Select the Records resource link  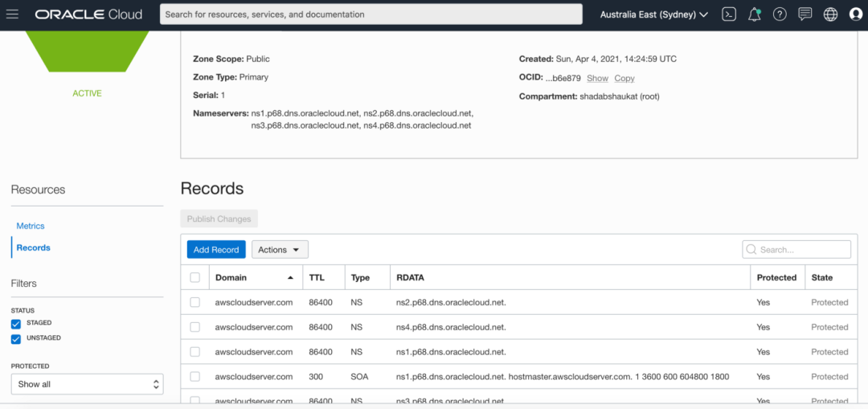[33, 247]
